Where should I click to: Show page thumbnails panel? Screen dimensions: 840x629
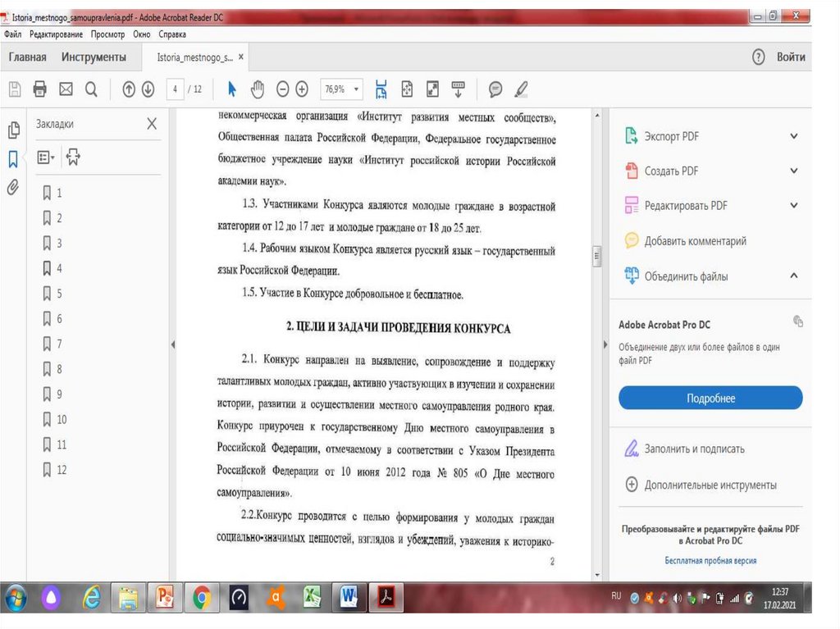click(x=13, y=130)
